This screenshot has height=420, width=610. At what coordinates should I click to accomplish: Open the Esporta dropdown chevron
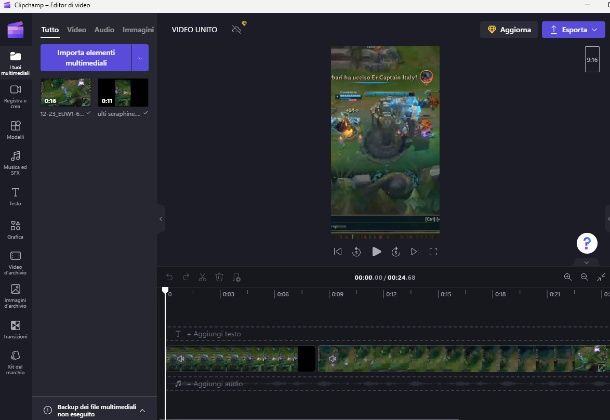pyautogui.click(x=594, y=30)
